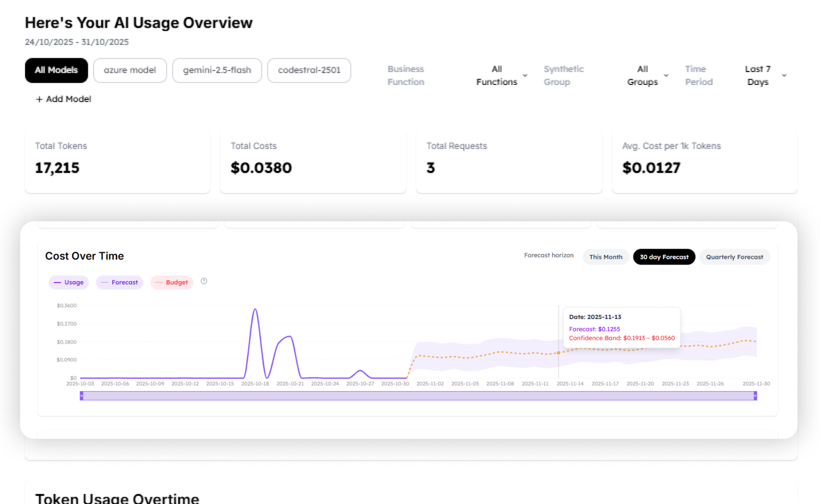Screen dimensions: 820x504
Task: Select the Quarterly Forecast horizon
Action: (734, 257)
